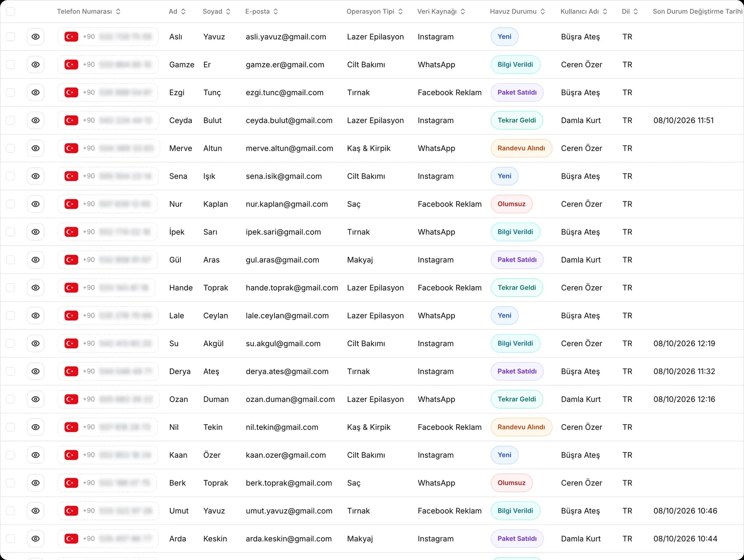Viewport: 744px width, 560px height.
Task: Select the Umut Yavuz row checkbox
Action: point(10,511)
